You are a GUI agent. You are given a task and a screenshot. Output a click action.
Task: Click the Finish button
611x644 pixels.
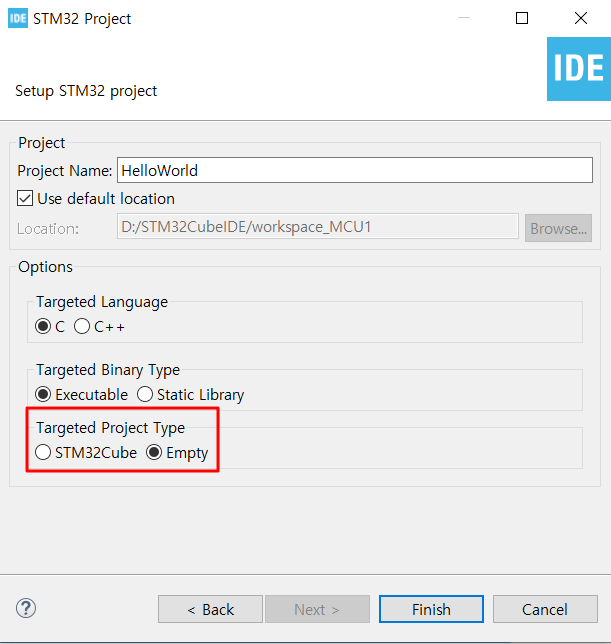[x=431, y=609]
